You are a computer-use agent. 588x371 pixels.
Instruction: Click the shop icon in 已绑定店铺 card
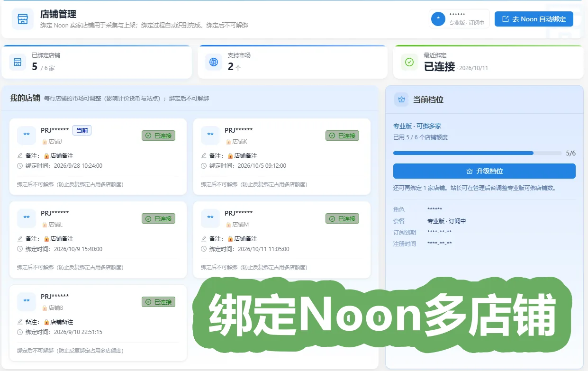[x=18, y=62]
